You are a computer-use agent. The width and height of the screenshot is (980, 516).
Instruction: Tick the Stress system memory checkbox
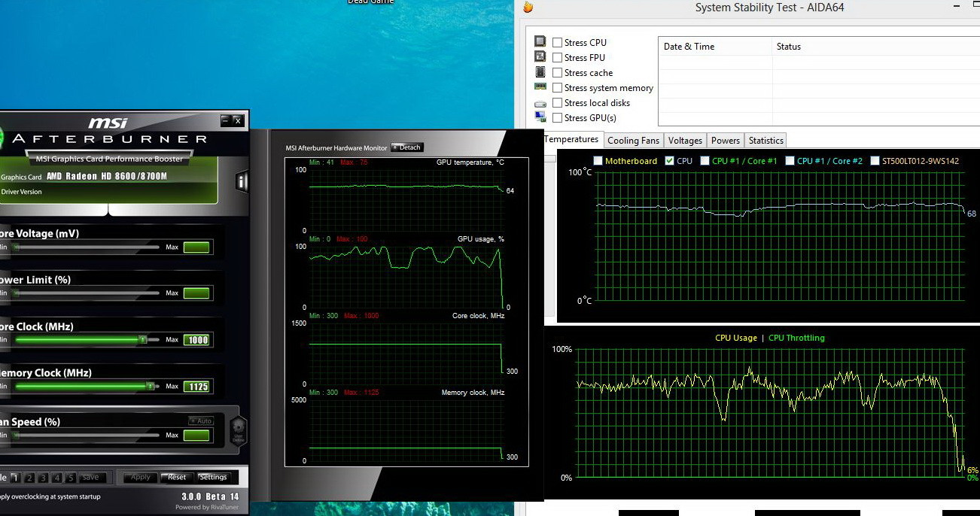coord(557,88)
